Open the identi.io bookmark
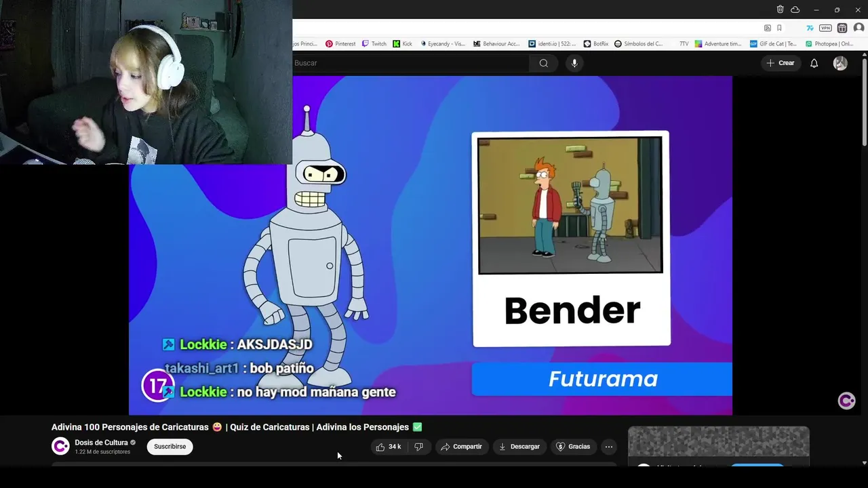The image size is (868, 488). [552, 43]
